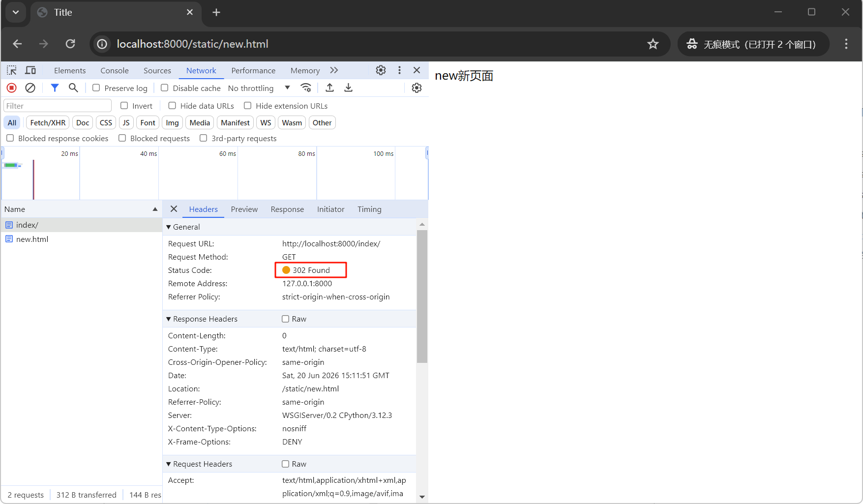Bookmark this page with the star

pyautogui.click(x=653, y=44)
